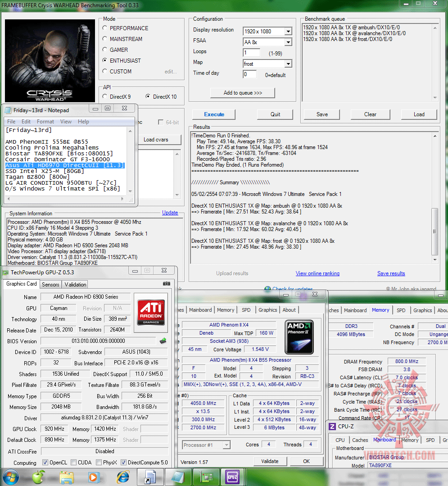448x486 pixels.
Task: Switch to the Sensors tab in GPU-Z
Action: pos(50,285)
